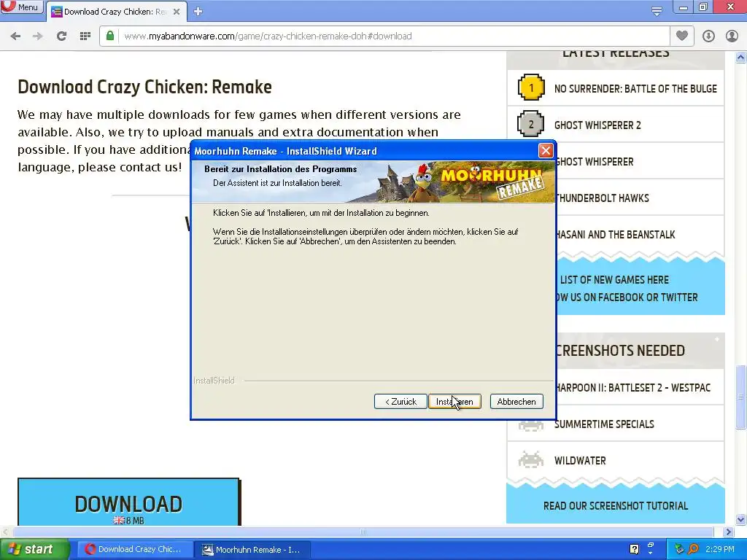Select the Download Crazy Chicken browser tab
The image size is (747, 560).
115,12
